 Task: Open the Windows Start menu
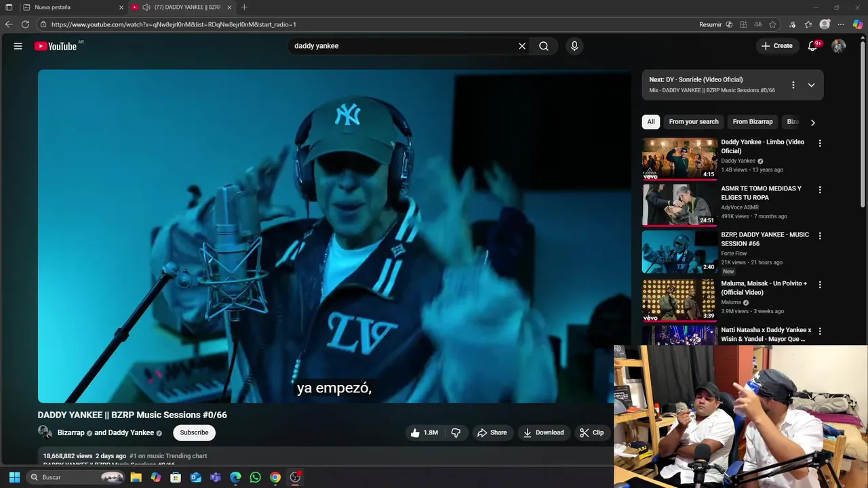click(x=14, y=477)
